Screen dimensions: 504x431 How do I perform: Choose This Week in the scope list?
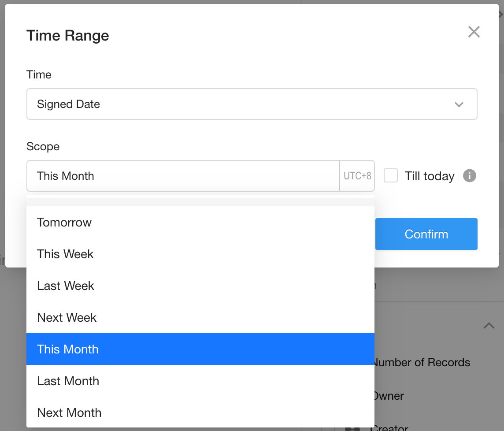pyautogui.click(x=65, y=254)
